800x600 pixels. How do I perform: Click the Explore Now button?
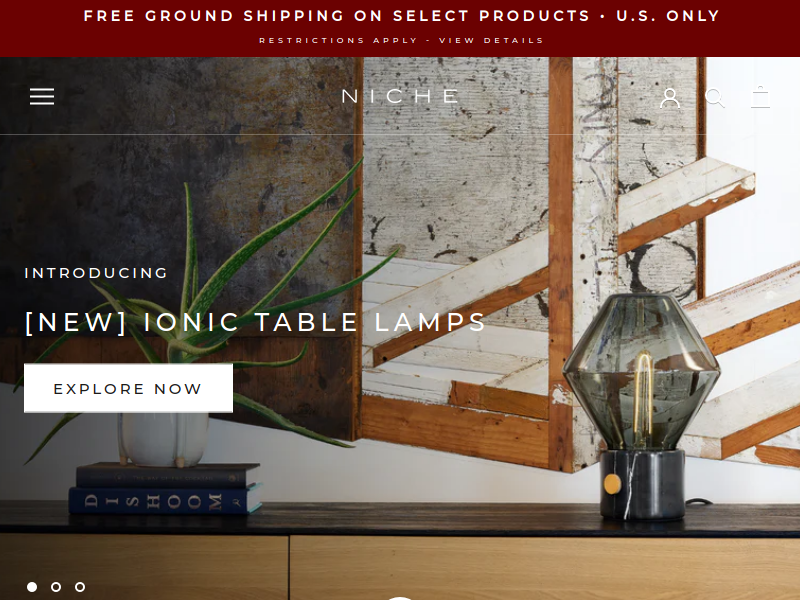(x=129, y=388)
